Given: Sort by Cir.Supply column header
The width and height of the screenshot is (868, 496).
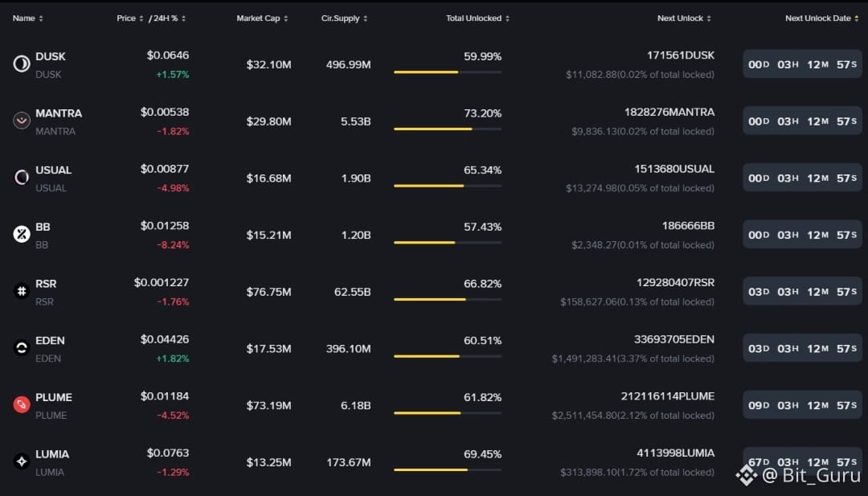Looking at the screenshot, I should point(344,18).
